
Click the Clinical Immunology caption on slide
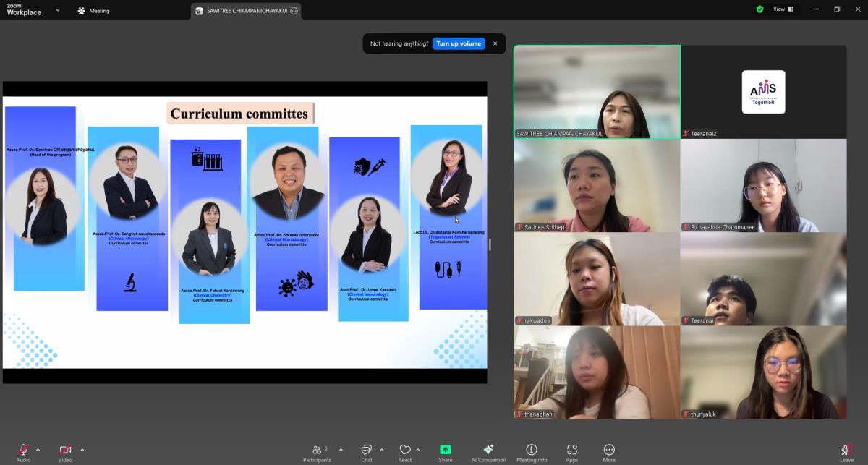click(x=368, y=294)
